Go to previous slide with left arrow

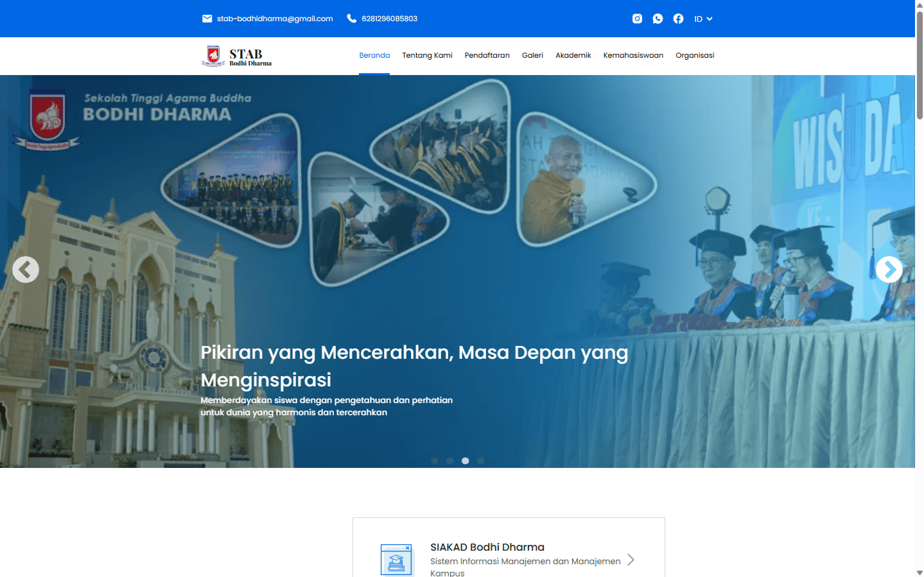26,270
